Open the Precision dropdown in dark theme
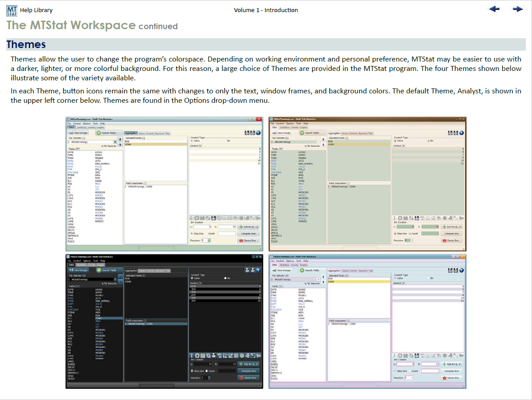 [209, 378]
